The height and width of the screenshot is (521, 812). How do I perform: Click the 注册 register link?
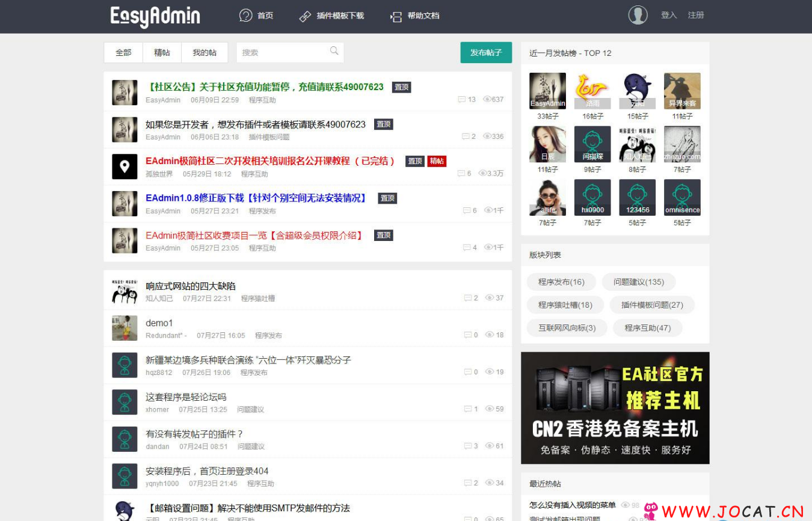(x=696, y=15)
